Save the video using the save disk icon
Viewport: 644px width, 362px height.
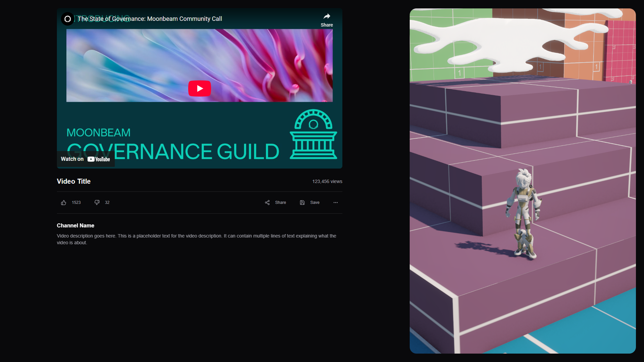click(x=302, y=202)
